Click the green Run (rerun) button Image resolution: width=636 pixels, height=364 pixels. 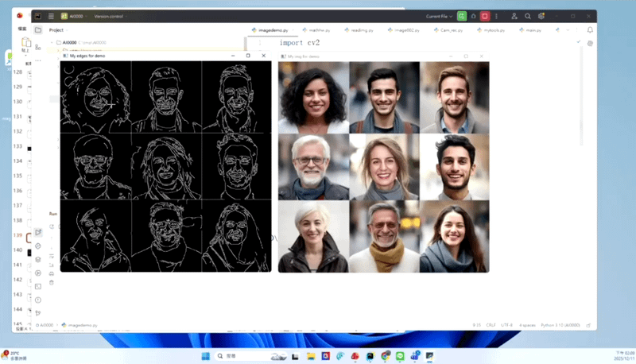(x=461, y=16)
